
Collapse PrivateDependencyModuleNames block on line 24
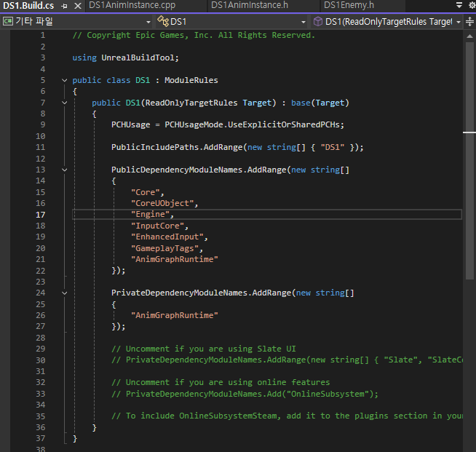tap(64, 293)
